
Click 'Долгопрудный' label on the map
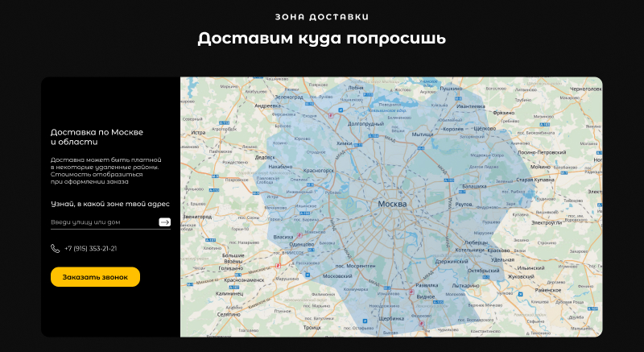[x=365, y=123]
